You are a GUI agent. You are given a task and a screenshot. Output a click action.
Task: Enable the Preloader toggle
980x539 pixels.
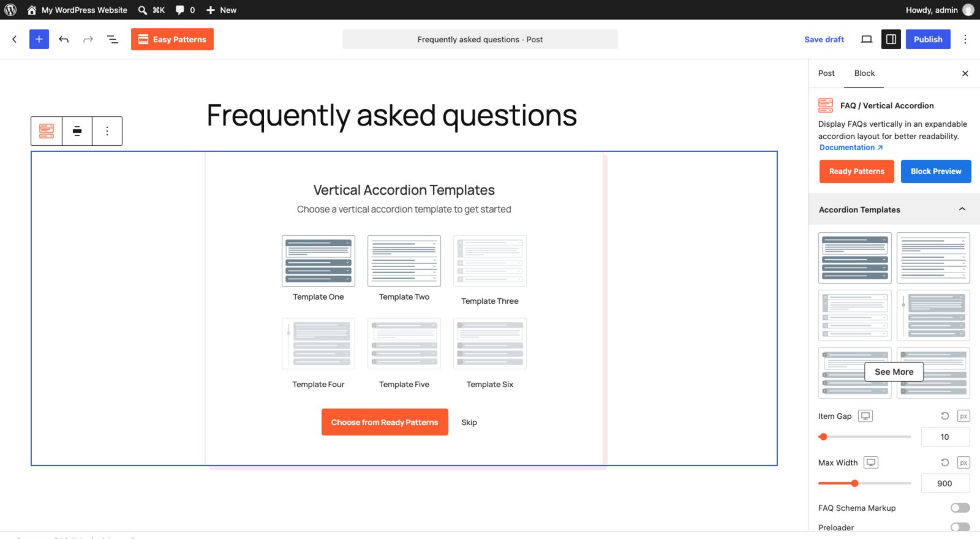tap(960, 527)
